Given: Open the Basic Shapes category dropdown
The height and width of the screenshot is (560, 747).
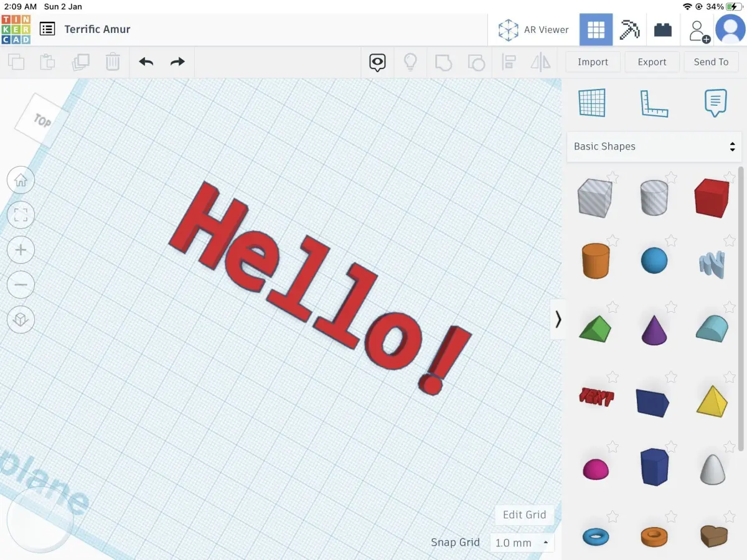Looking at the screenshot, I should (x=654, y=146).
